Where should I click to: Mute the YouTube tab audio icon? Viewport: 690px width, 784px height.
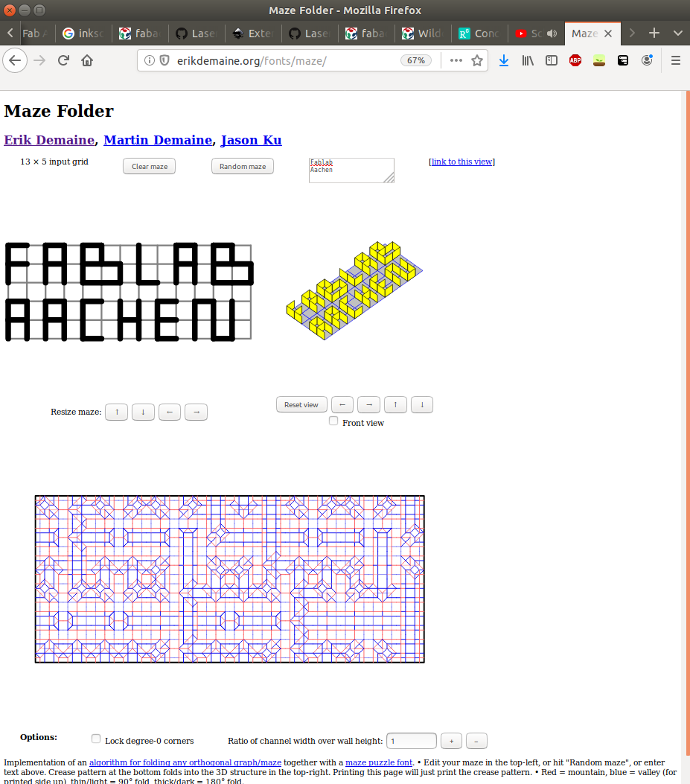click(x=552, y=34)
